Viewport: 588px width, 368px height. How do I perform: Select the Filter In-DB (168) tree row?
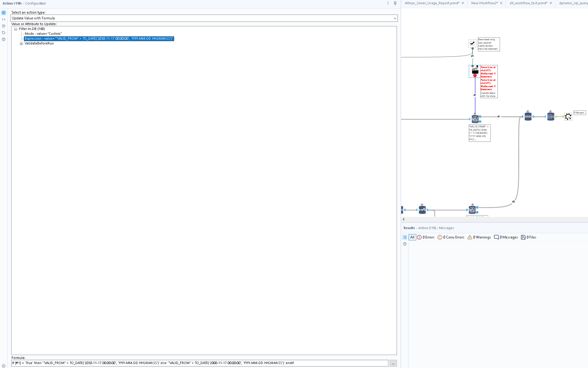[32, 29]
